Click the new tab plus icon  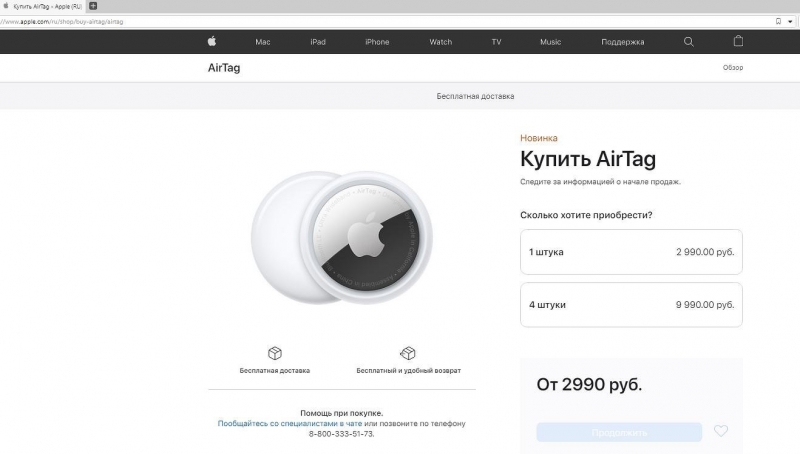[93, 6]
